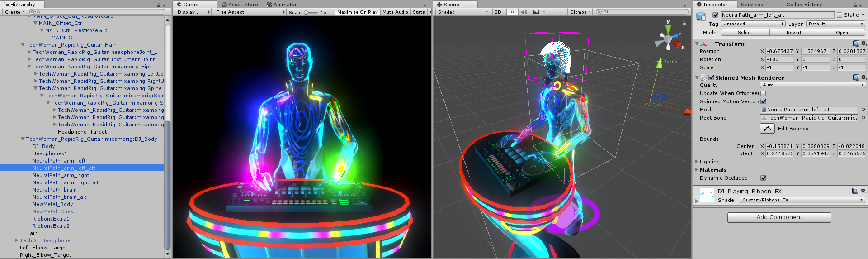Image resolution: width=868 pixels, height=259 pixels.
Task: Toggle scene audio speaker icon
Action: [x=524, y=12]
